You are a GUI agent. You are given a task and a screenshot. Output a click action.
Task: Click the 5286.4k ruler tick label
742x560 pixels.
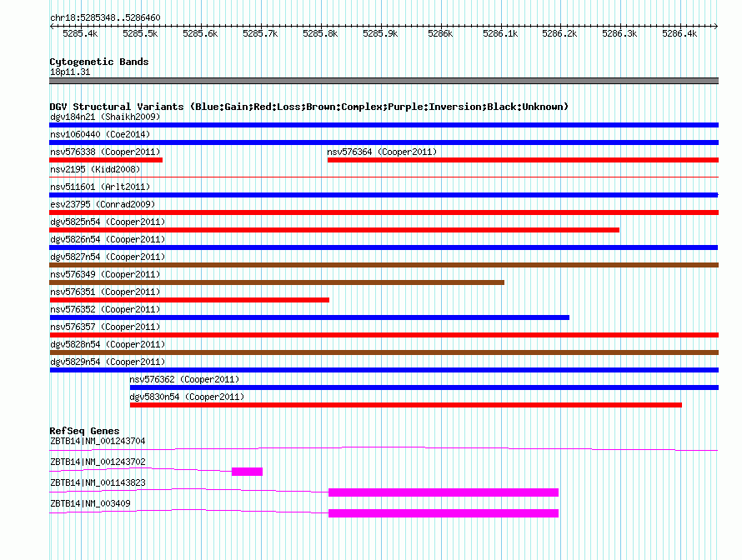coord(679,33)
